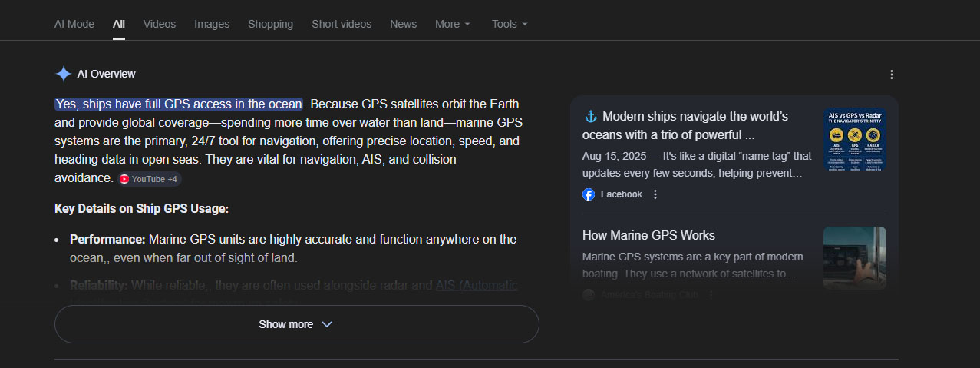Switch to the Images tab

[212, 24]
